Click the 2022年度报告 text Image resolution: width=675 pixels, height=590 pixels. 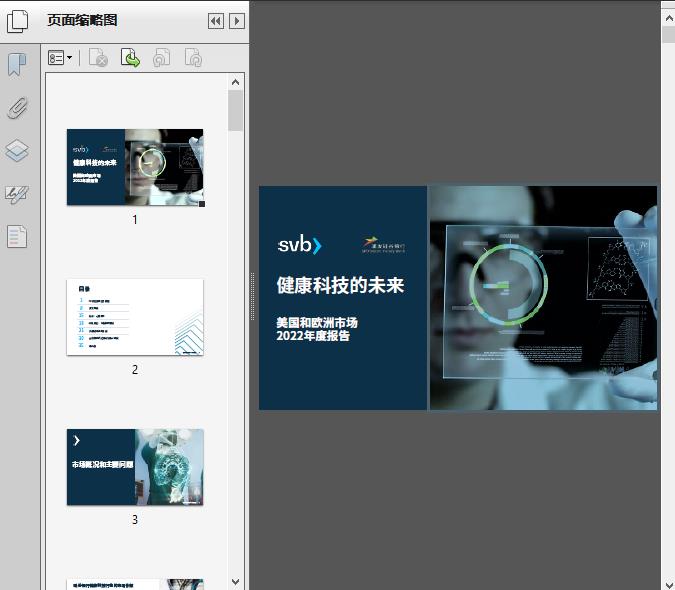(x=313, y=336)
